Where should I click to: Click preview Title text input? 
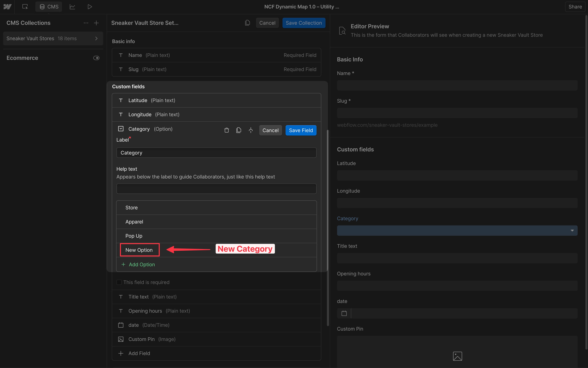coord(457,258)
